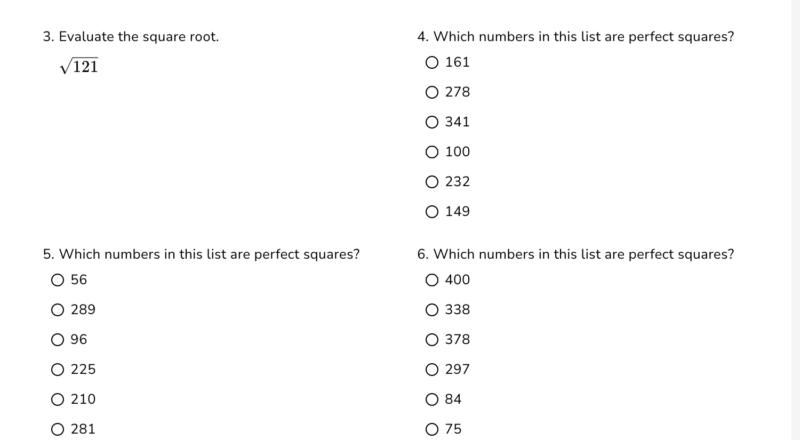Mark 232 in question 4

[432, 182]
